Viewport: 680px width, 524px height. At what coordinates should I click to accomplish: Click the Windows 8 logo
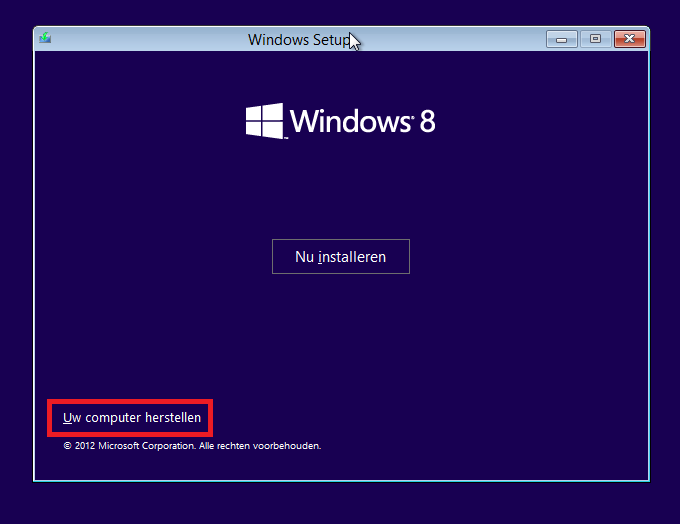coord(340,121)
